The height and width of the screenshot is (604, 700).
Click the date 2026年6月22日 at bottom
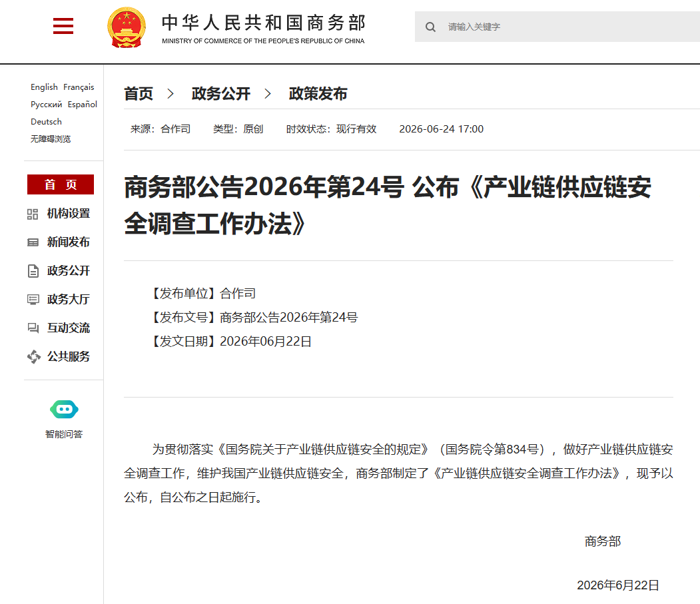[x=618, y=586]
